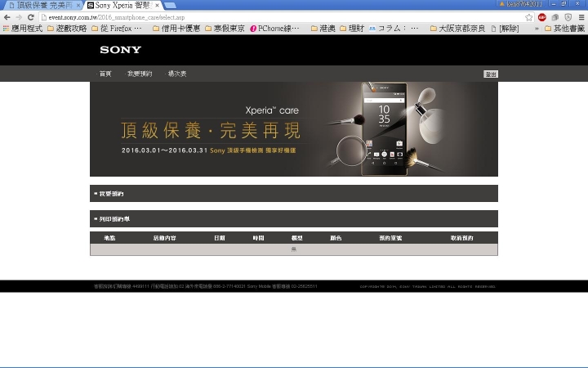
Task: Close the 頂級保養 tab
Action: (x=78, y=5)
